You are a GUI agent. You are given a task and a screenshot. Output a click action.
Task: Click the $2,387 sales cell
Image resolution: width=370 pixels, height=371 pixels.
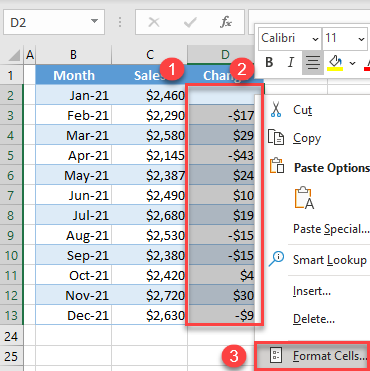click(x=150, y=175)
